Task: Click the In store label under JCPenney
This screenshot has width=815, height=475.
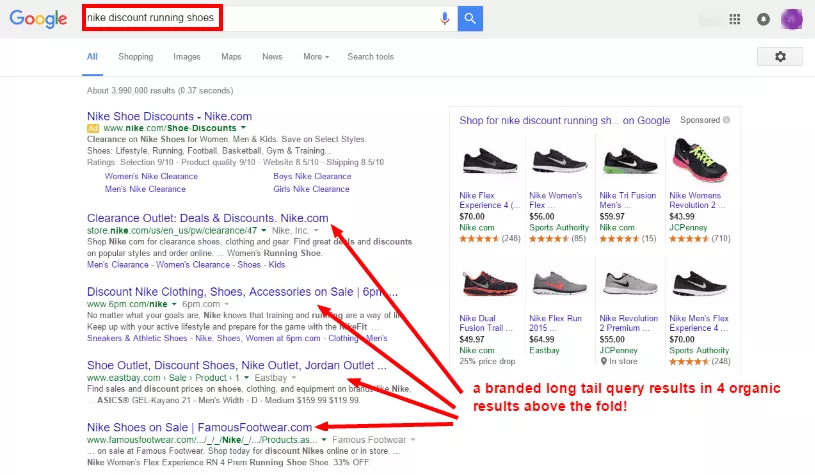Action: coord(619,361)
